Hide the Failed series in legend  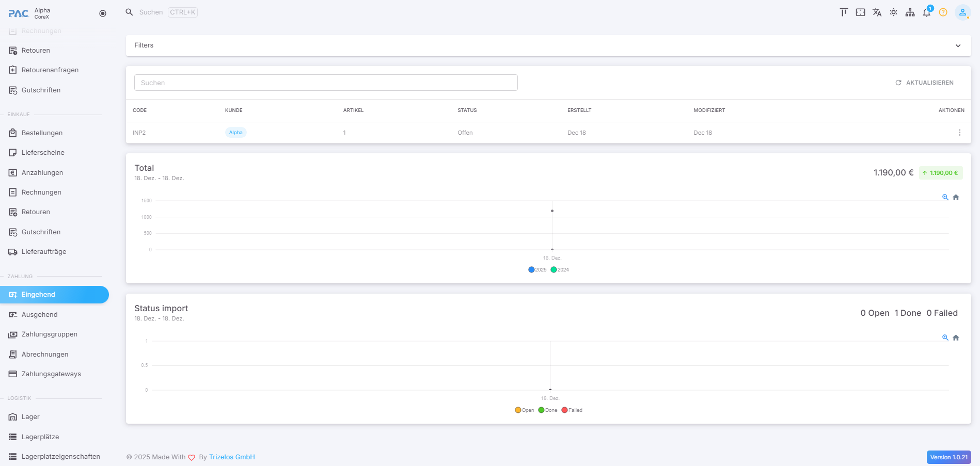[x=572, y=410]
